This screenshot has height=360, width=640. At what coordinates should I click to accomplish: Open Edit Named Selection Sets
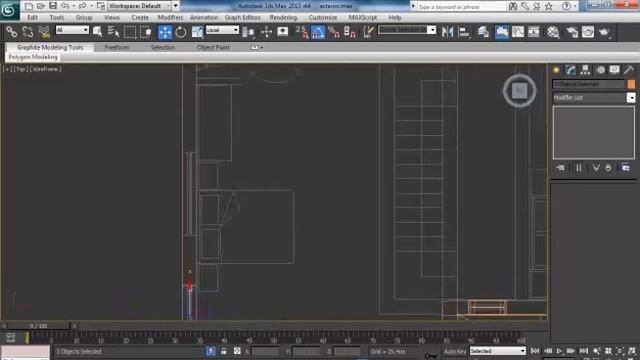pyautogui.click(x=368, y=32)
